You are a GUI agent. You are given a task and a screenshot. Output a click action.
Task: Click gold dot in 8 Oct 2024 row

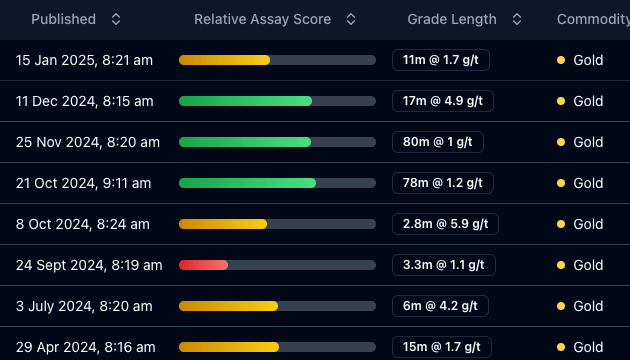[x=561, y=224]
